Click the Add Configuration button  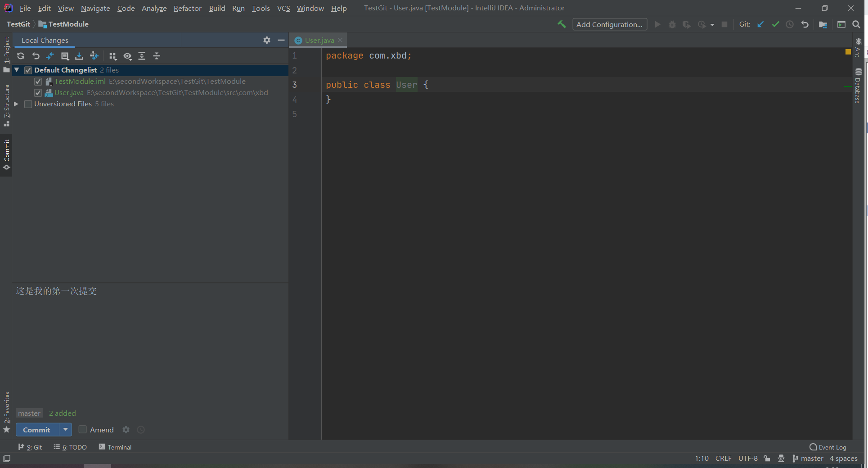click(609, 24)
